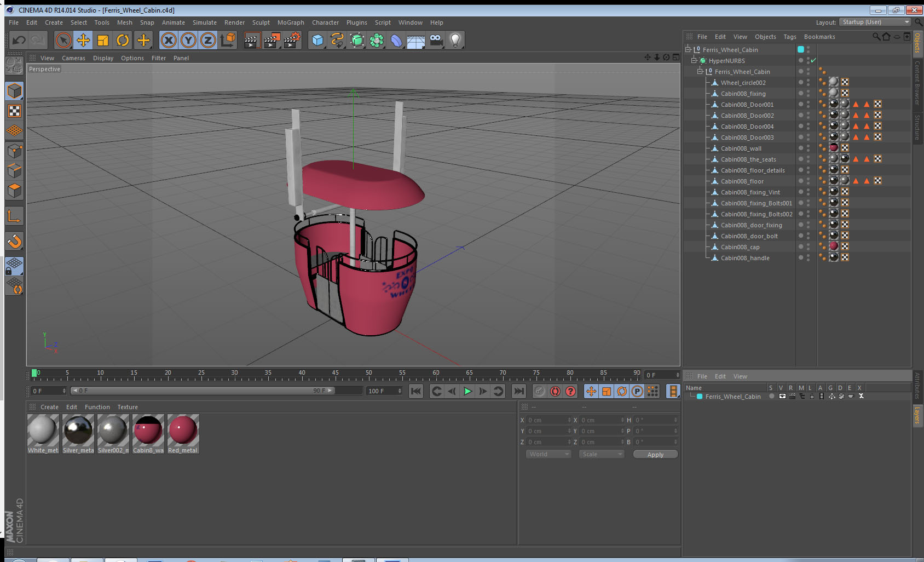This screenshot has height=562, width=924.
Task: Open Edit Render Settings
Action: [x=292, y=40]
